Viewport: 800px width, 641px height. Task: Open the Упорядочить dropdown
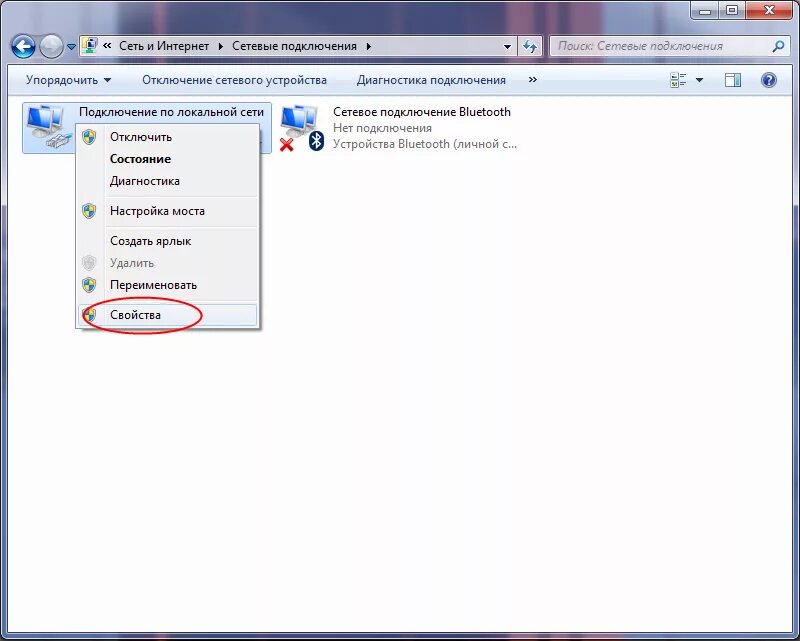tap(60, 79)
